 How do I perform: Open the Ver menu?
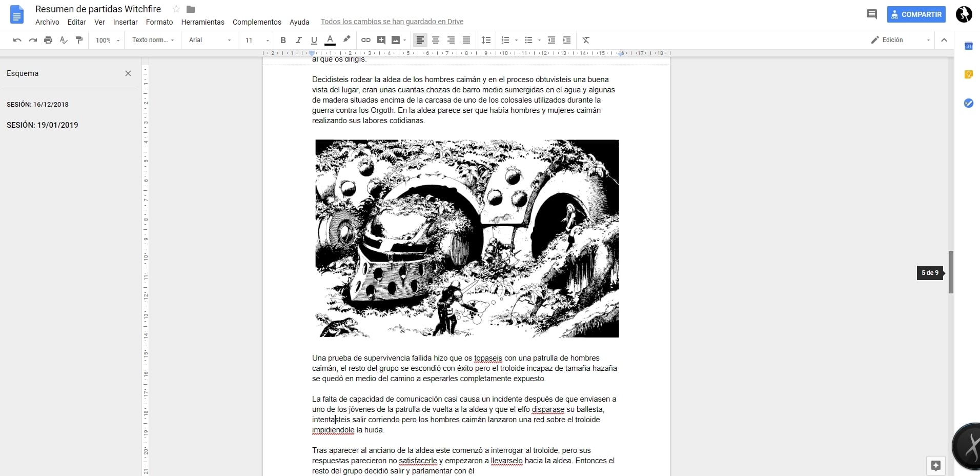(x=99, y=22)
